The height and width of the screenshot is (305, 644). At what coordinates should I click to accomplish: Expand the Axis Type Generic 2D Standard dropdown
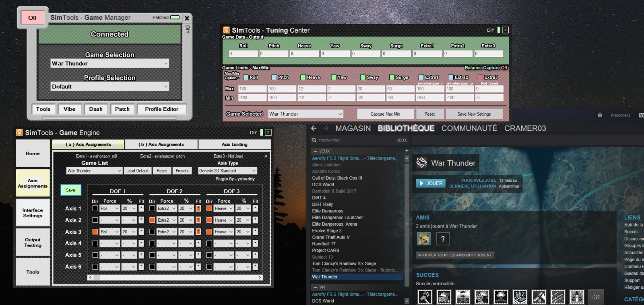[227, 171]
